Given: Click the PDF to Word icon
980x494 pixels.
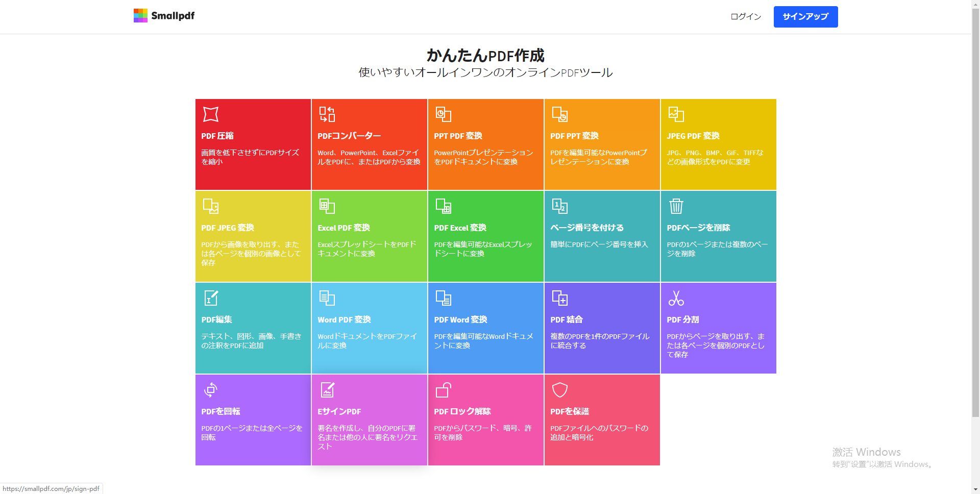Looking at the screenshot, I should point(444,298).
